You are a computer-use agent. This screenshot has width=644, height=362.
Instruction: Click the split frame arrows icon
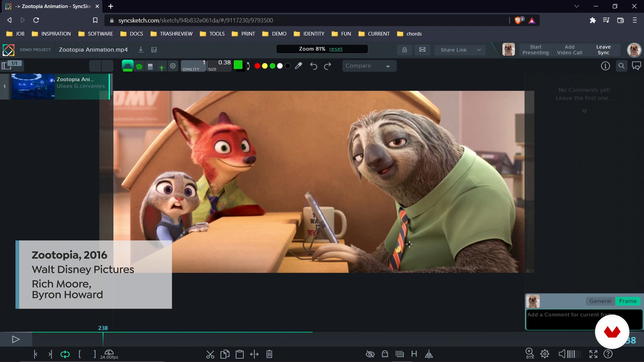click(255, 354)
